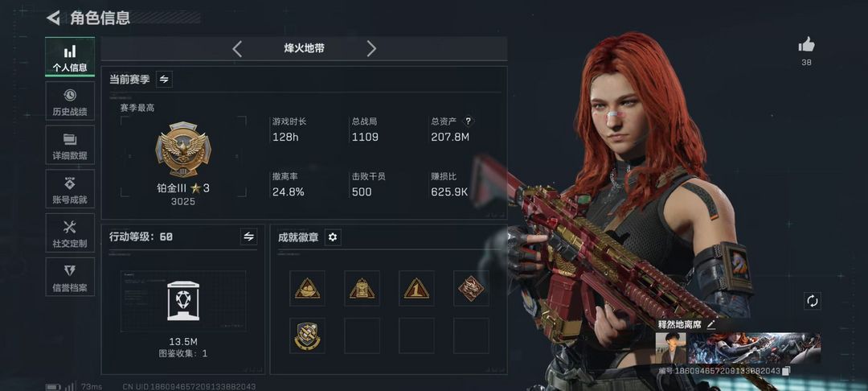Open the 信誉档案 tab
The image size is (868, 391).
[70, 277]
